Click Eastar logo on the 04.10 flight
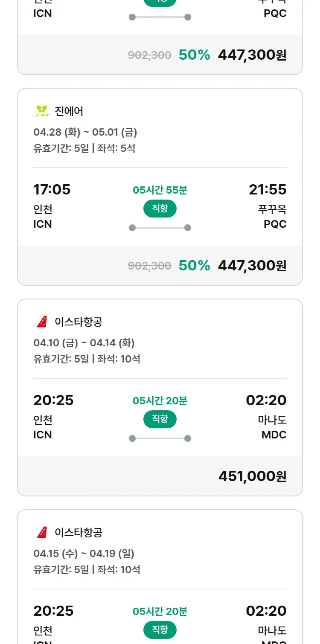 42,322
